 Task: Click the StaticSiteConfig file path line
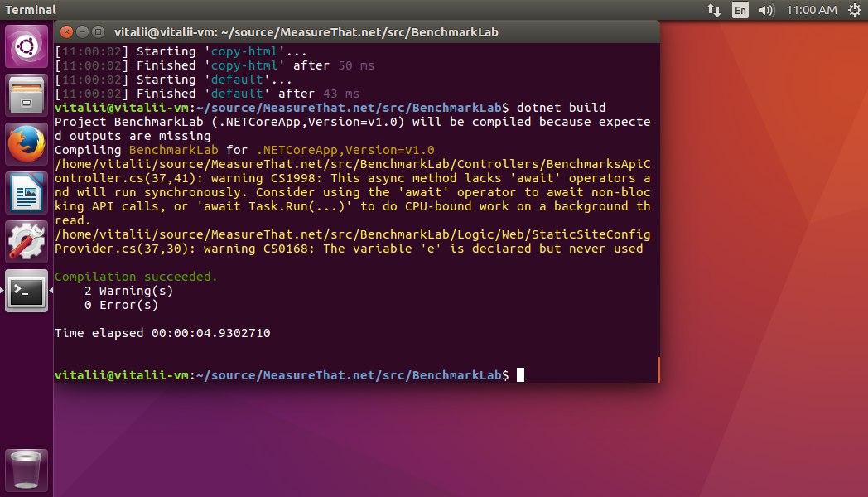[x=352, y=234]
